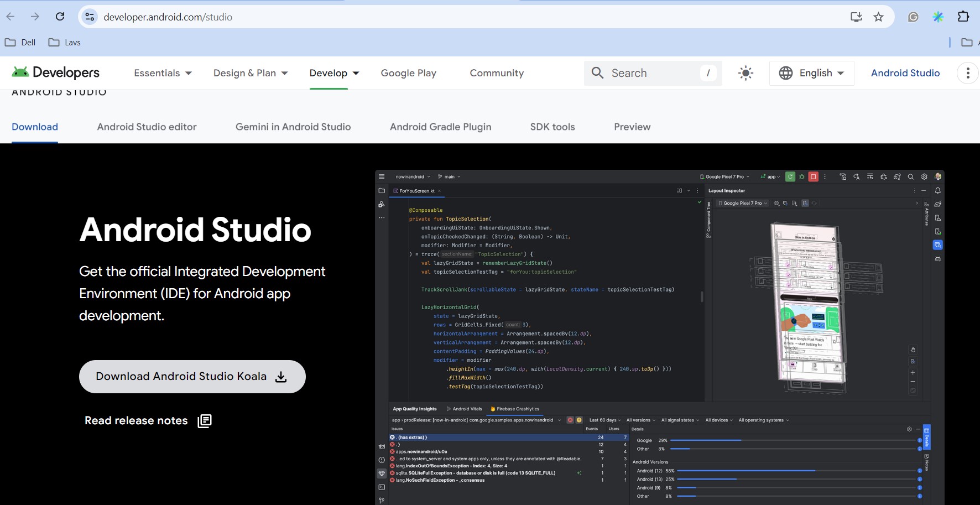Click the debug bug icon in IDE toolbar
980x505 pixels.
click(802, 177)
